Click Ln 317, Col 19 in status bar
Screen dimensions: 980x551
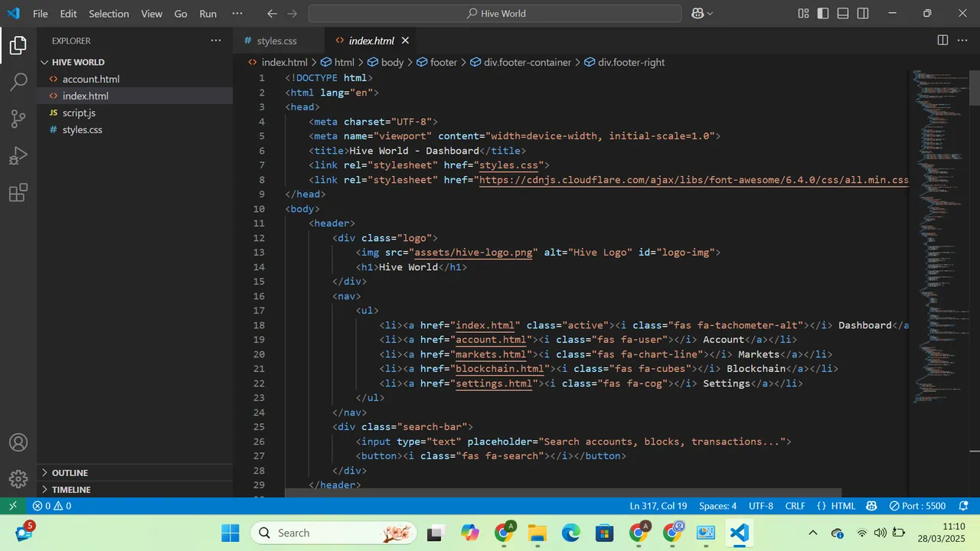658,506
